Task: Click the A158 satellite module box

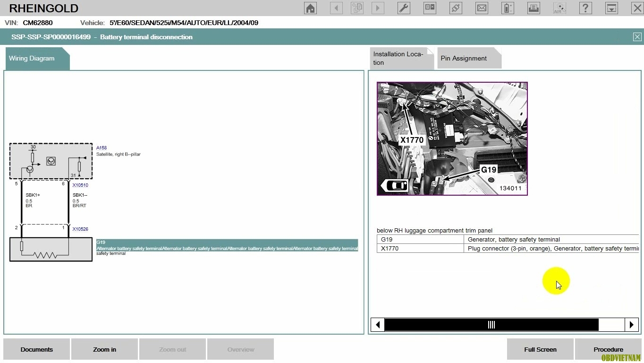Action: 51,161
